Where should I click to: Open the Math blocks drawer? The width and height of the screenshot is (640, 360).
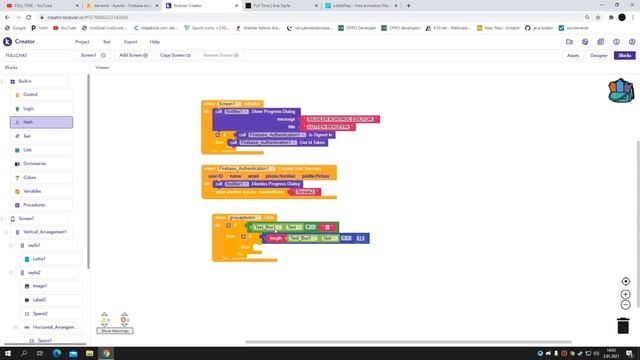41,122
